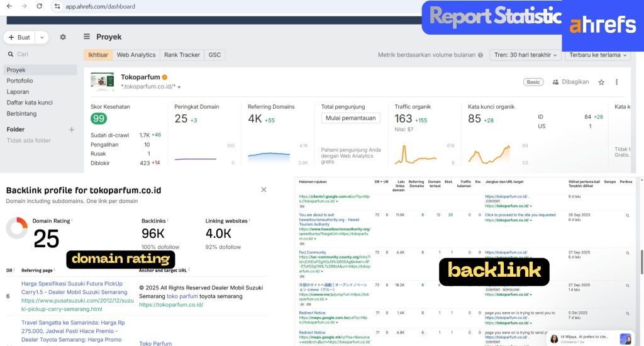Click the Dibagikan sharing button
This screenshot has width=644, height=346.
pos(570,82)
